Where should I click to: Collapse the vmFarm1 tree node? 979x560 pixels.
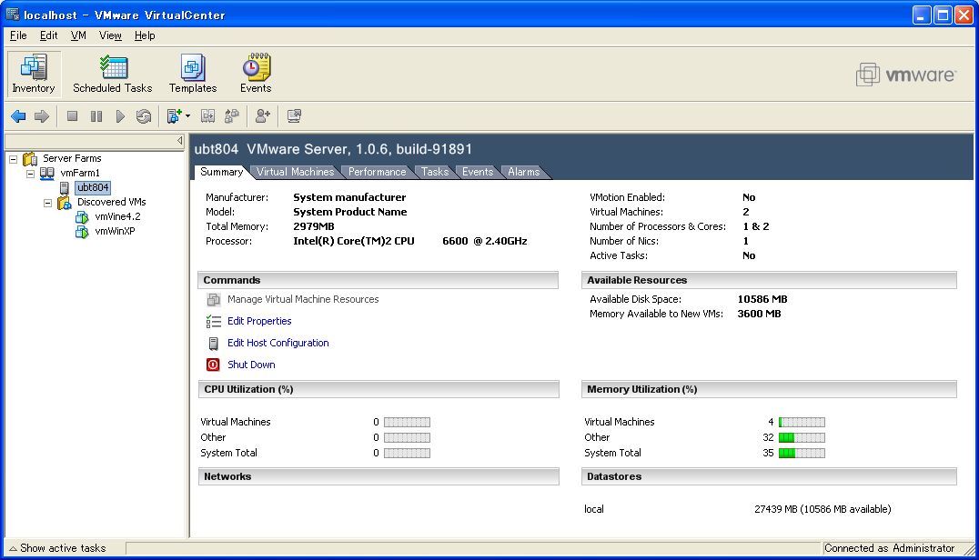click(31, 174)
